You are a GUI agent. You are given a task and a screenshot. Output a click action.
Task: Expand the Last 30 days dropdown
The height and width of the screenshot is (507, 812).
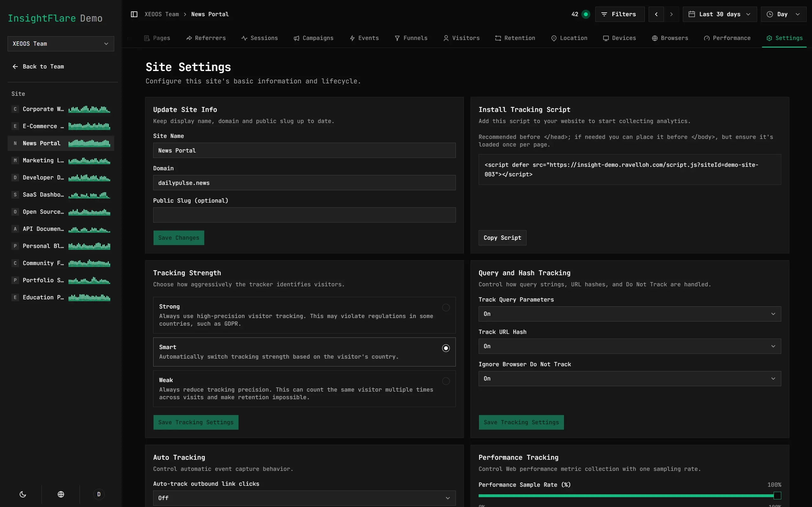pos(720,14)
